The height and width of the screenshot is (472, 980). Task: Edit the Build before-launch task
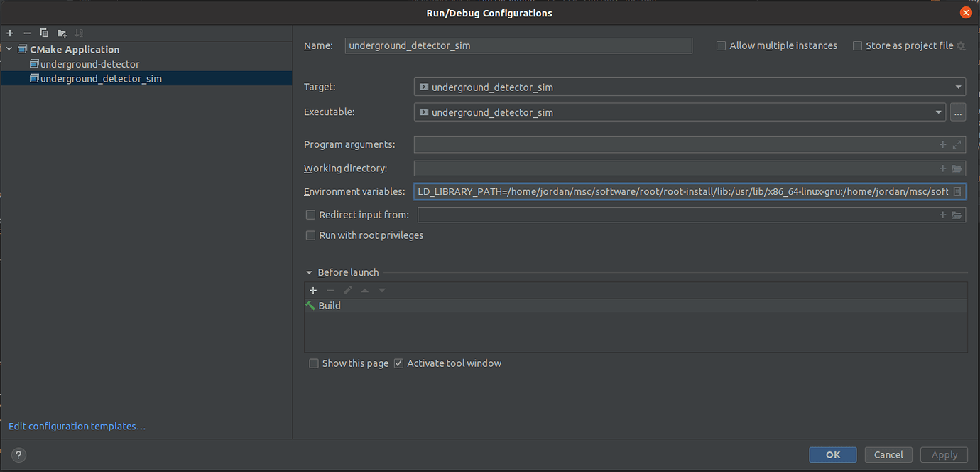coord(347,290)
